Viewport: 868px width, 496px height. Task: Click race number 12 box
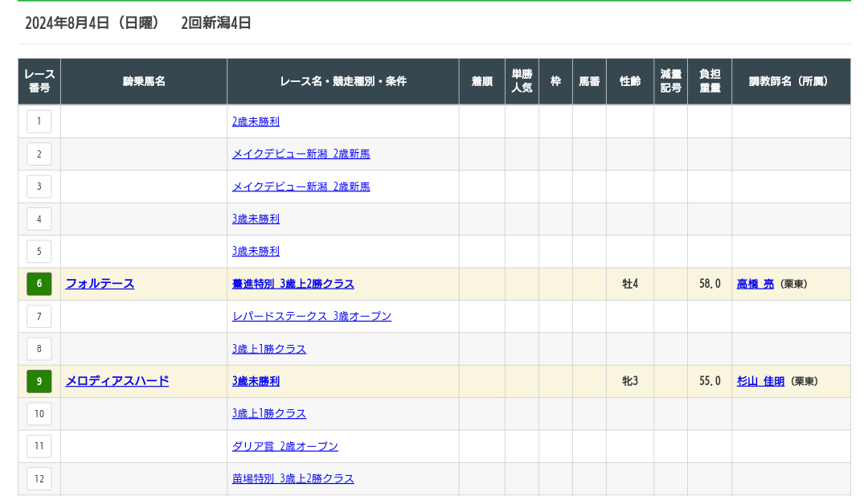39,478
